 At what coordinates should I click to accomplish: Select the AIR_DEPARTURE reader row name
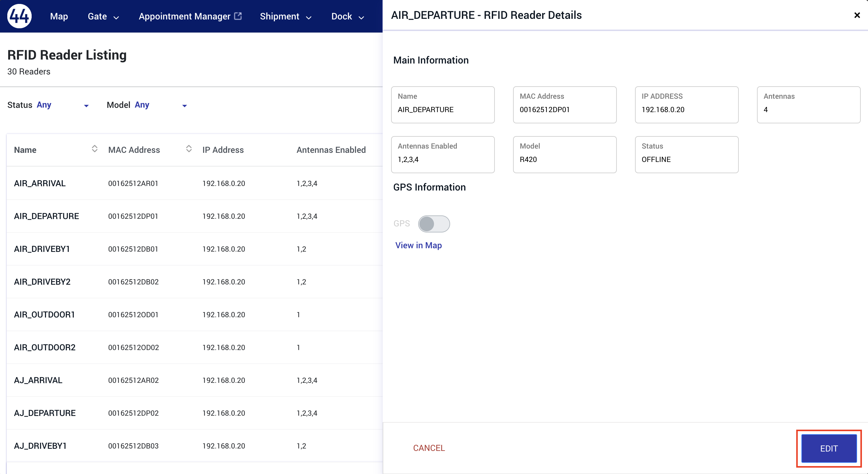(x=47, y=216)
